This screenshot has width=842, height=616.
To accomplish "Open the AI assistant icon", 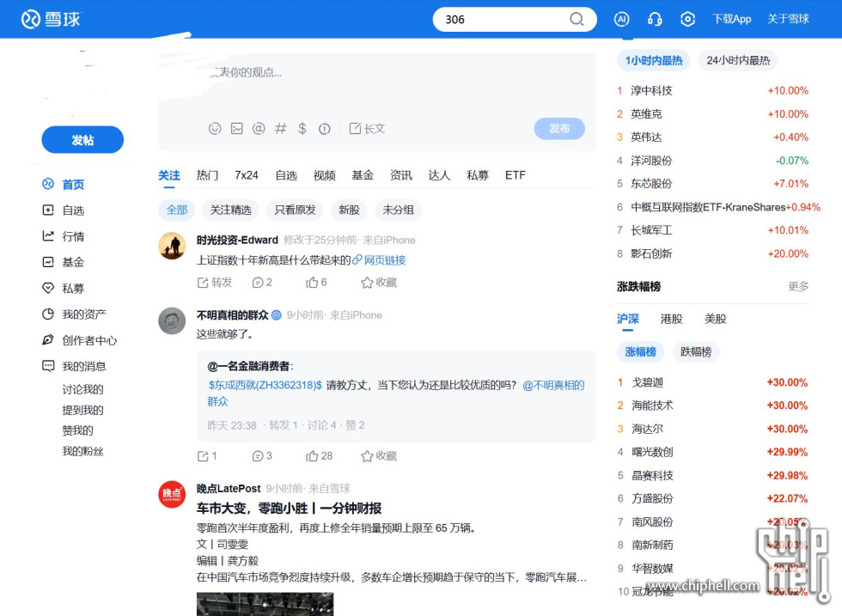I will coord(621,20).
